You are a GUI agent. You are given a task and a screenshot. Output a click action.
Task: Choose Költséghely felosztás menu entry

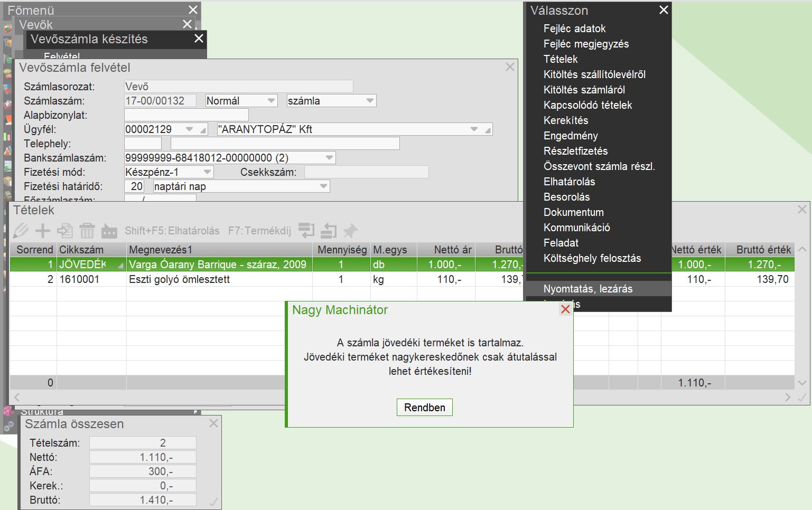tap(592, 258)
